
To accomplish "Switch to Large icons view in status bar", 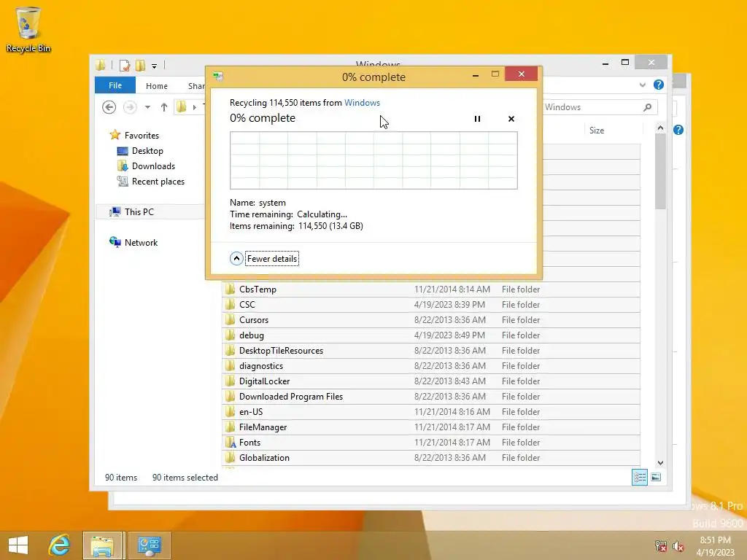I will [656, 477].
